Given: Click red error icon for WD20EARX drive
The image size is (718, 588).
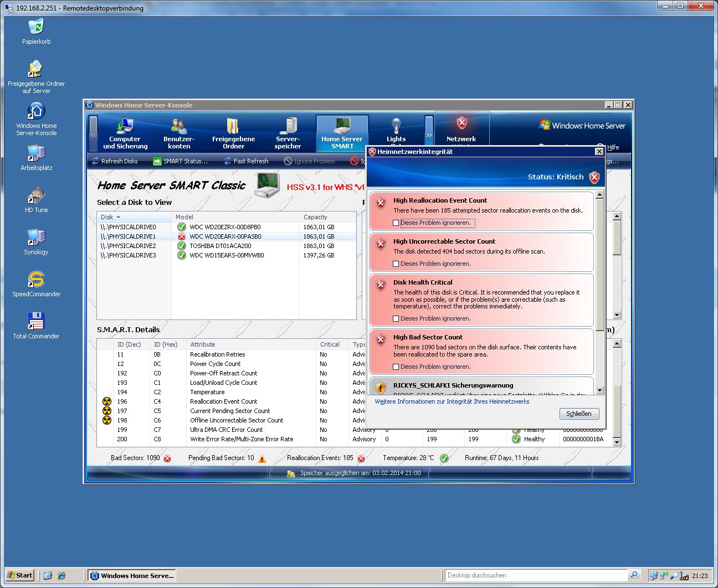Looking at the screenshot, I should tap(181, 236).
